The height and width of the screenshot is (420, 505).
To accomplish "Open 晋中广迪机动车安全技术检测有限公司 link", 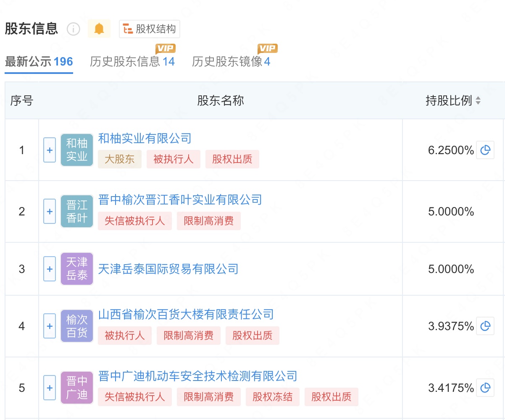I will [x=197, y=376].
